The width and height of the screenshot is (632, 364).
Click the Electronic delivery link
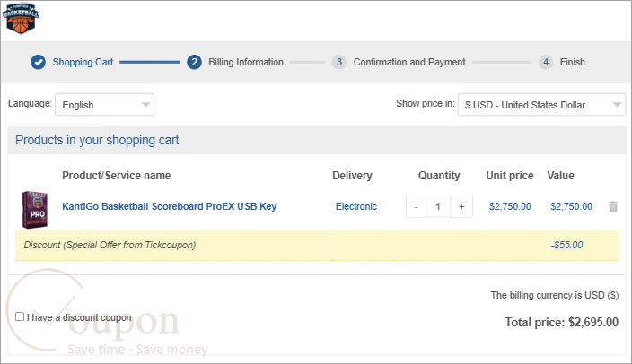coord(356,206)
